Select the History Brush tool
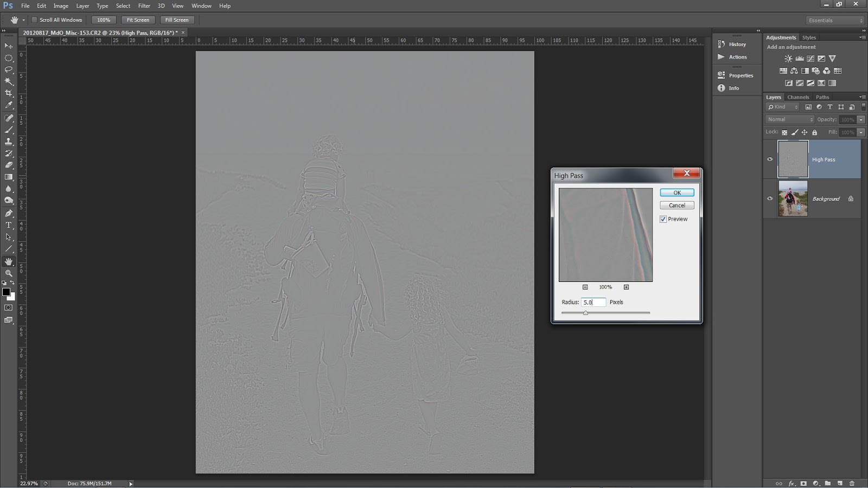Image resolution: width=868 pixels, height=488 pixels. pos(9,153)
